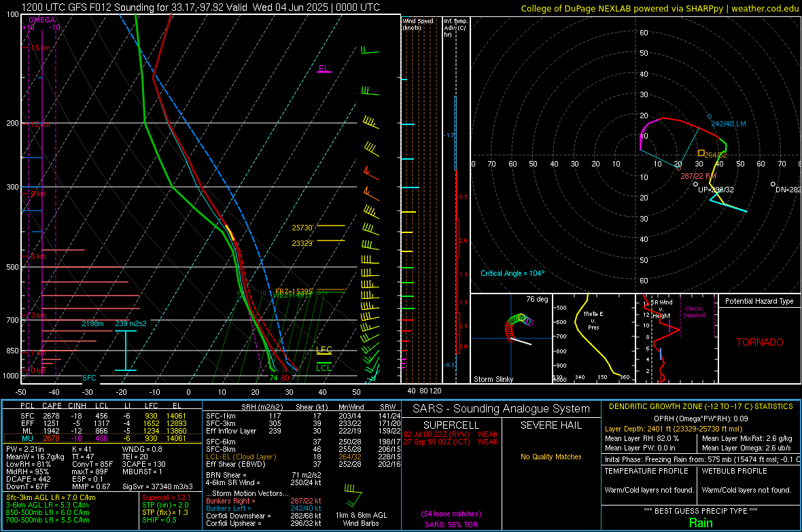Click the SARS: 50% TOR result
Screen dimensions: 802x532
click(x=451, y=525)
